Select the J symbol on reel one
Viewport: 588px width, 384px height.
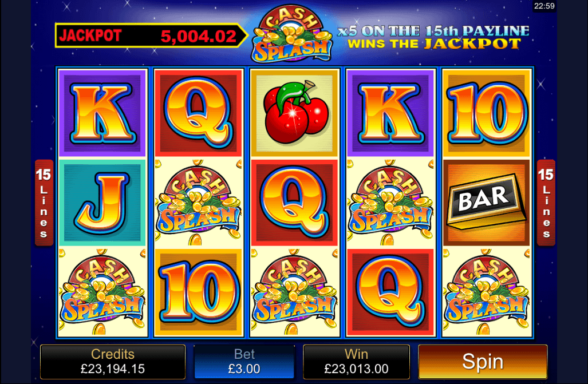[102, 203]
